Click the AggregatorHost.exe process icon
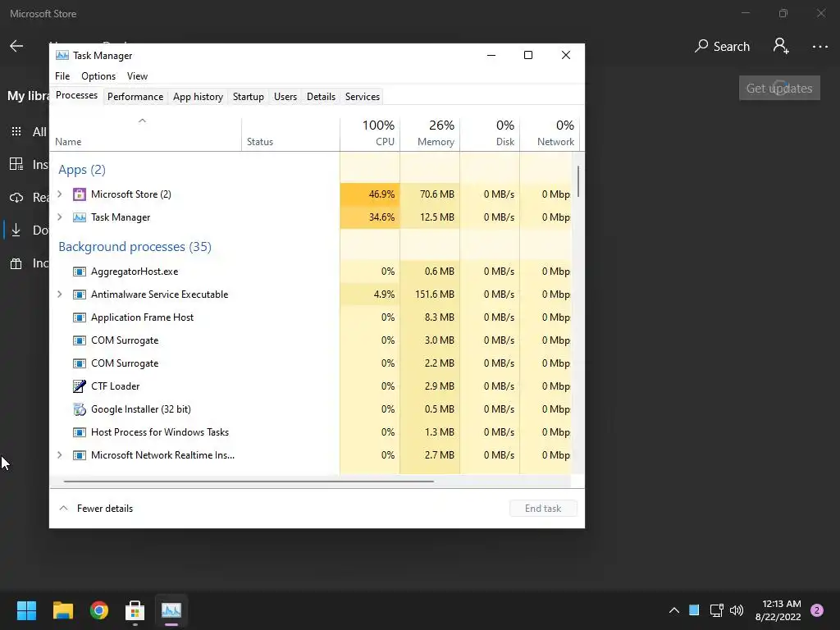Image resolution: width=840 pixels, height=630 pixels. tap(80, 272)
